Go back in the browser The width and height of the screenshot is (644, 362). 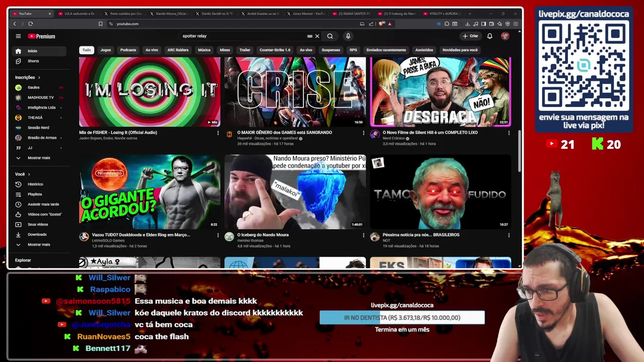pyautogui.click(x=15, y=24)
